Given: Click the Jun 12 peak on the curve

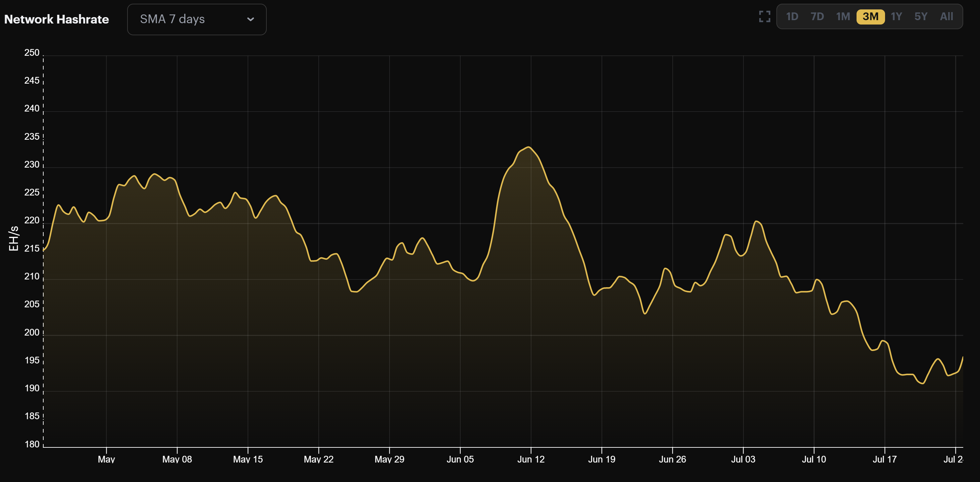Looking at the screenshot, I should tap(528, 148).
